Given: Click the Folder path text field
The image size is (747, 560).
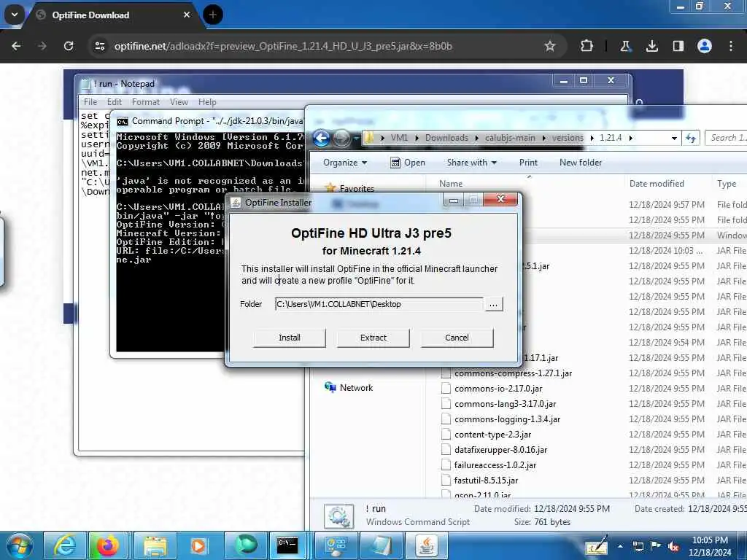Looking at the screenshot, I should point(379,304).
